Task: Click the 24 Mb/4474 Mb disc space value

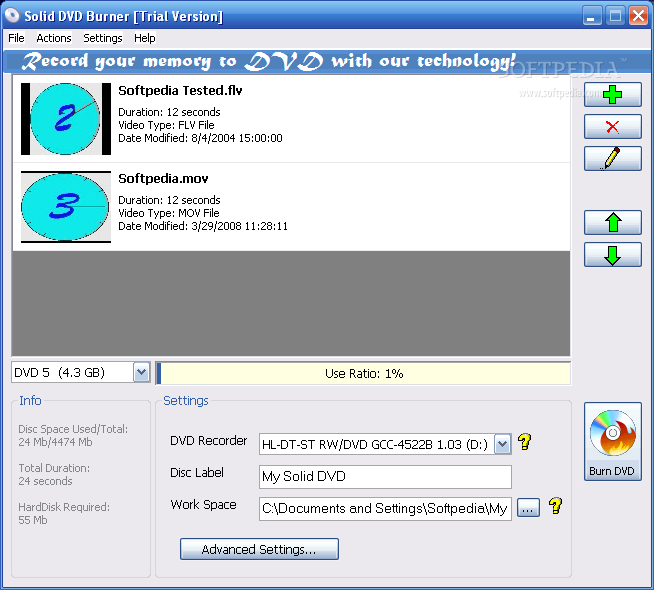Action: click(55, 442)
